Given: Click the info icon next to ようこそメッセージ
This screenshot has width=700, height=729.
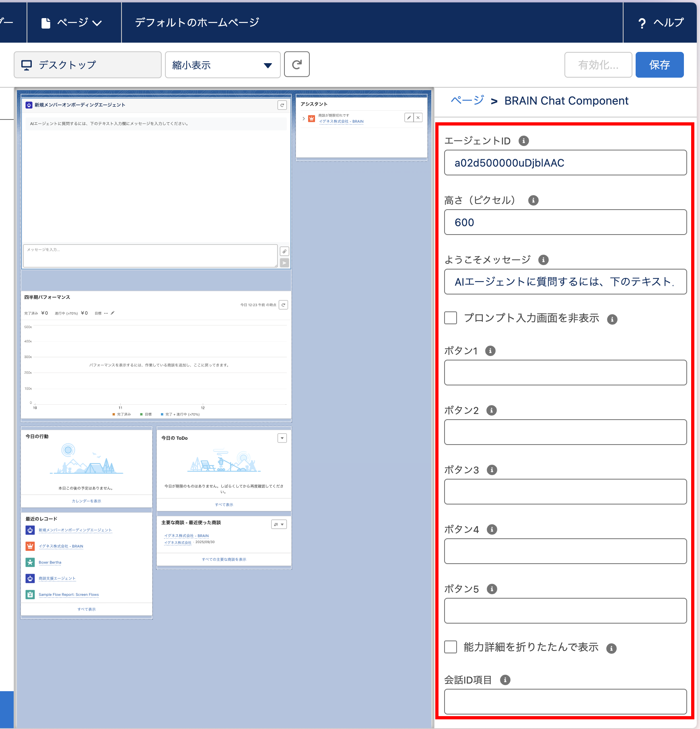Looking at the screenshot, I should (543, 260).
